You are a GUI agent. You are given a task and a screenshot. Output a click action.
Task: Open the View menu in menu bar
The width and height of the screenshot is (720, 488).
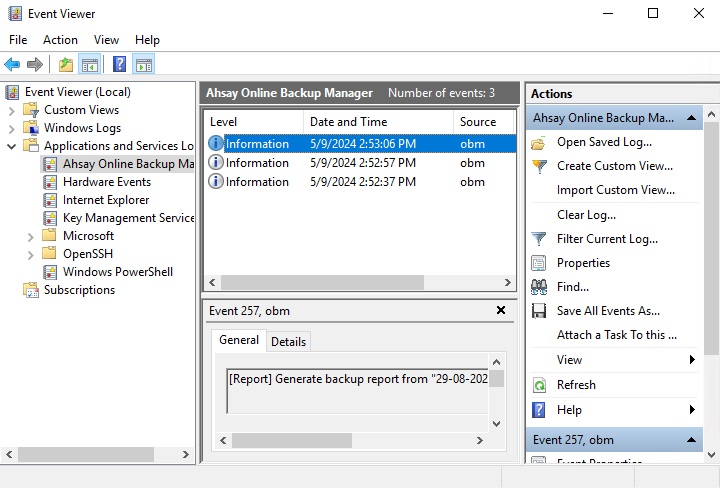point(107,40)
